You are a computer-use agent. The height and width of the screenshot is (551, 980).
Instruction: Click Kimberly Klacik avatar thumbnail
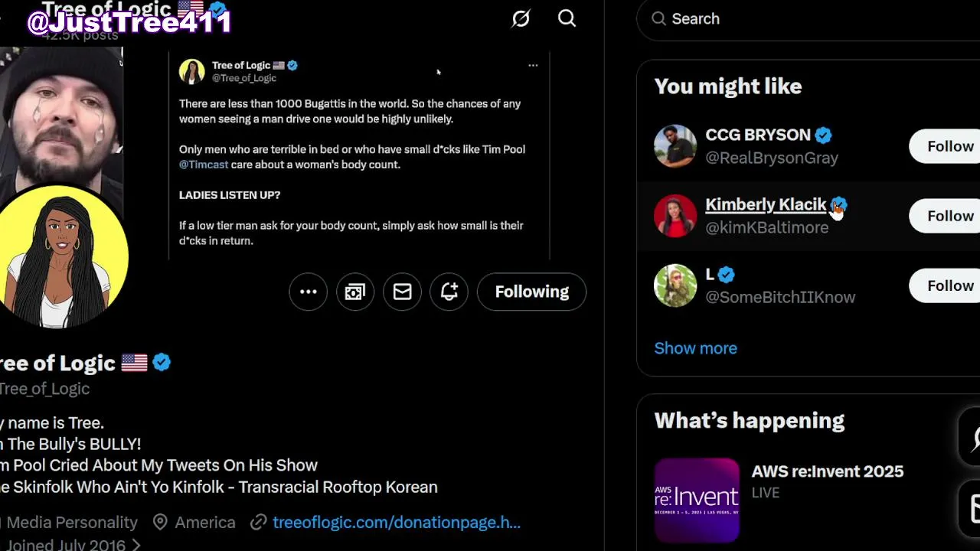point(675,216)
